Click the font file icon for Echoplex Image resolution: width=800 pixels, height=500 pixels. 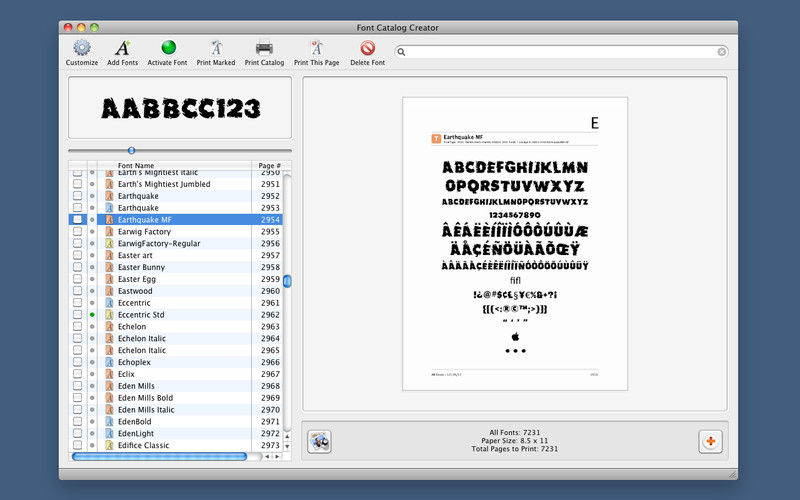(109, 362)
